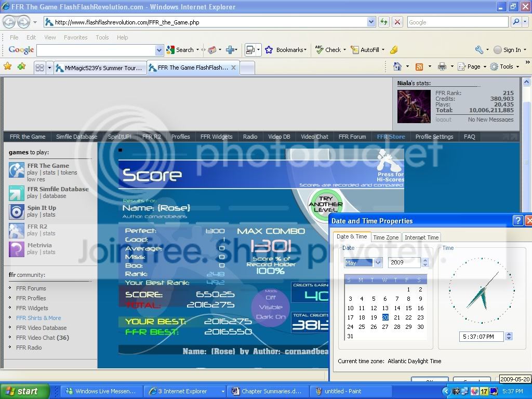This screenshot has height=399, width=532.
Task: Click the browser Back arrow button
Action: click(x=10, y=22)
